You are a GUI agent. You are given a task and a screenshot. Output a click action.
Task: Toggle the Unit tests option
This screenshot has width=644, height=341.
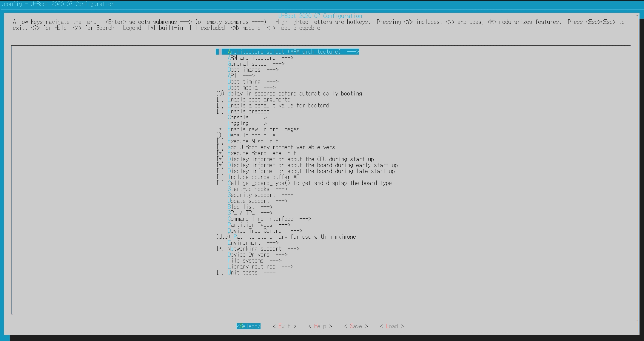(246, 272)
